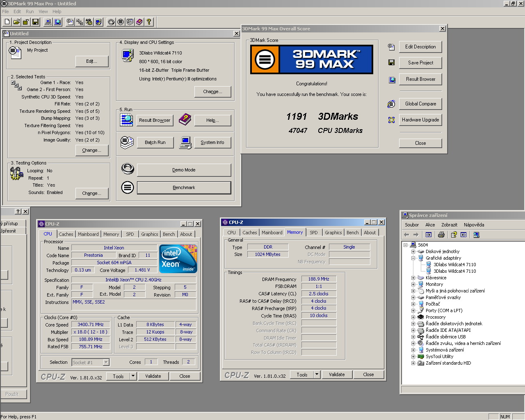Open Graphics tab in Memory CPU-Z window
This screenshot has width=525, height=420.
pyautogui.click(x=333, y=233)
